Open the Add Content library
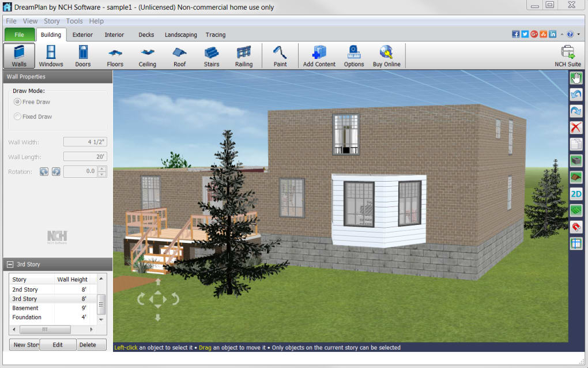This screenshot has width=588, height=368. 319,56
